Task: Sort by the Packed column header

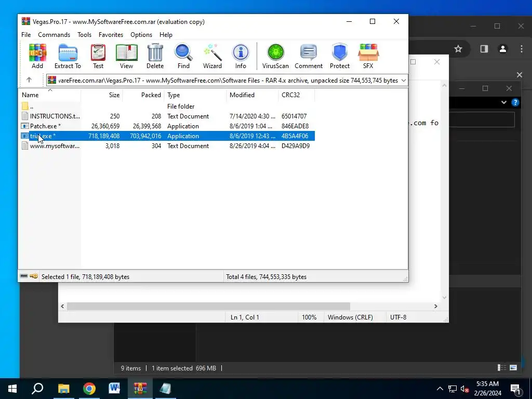Action: pyautogui.click(x=143, y=95)
